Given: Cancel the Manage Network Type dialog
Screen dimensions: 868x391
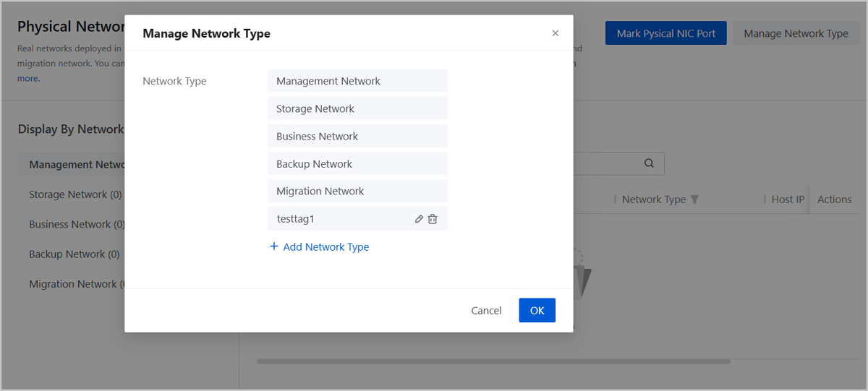Looking at the screenshot, I should [486, 311].
